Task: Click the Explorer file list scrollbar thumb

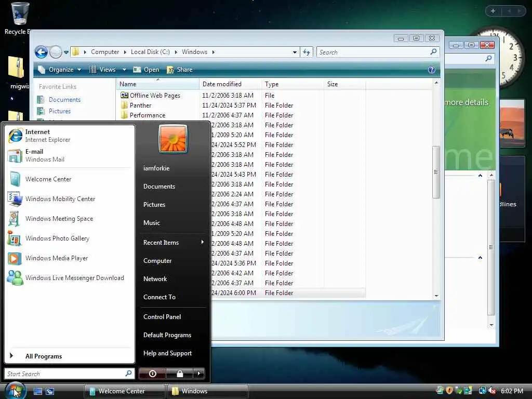Action: click(436, 172)
